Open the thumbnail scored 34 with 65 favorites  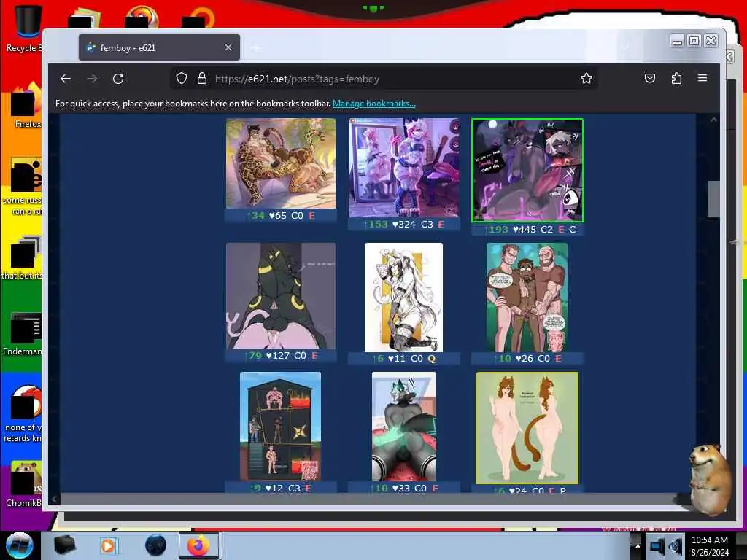click(x=281, y=163)
